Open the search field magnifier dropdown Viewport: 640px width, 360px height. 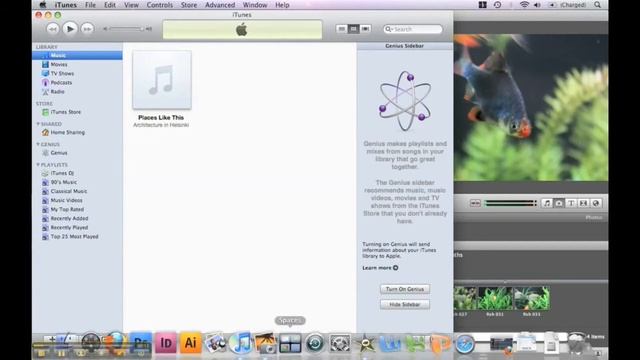pyautogui.click(x=389, y=29)
